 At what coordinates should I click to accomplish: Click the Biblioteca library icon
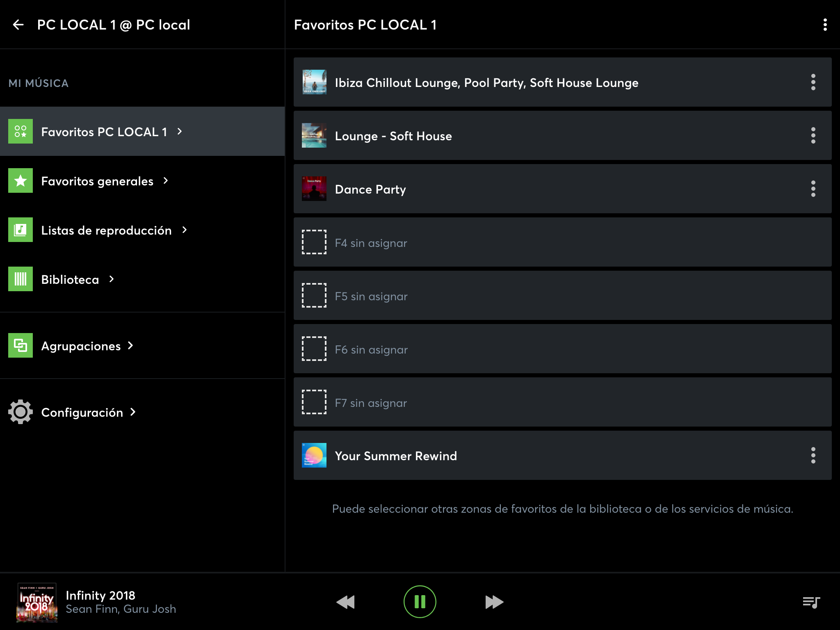21,279
